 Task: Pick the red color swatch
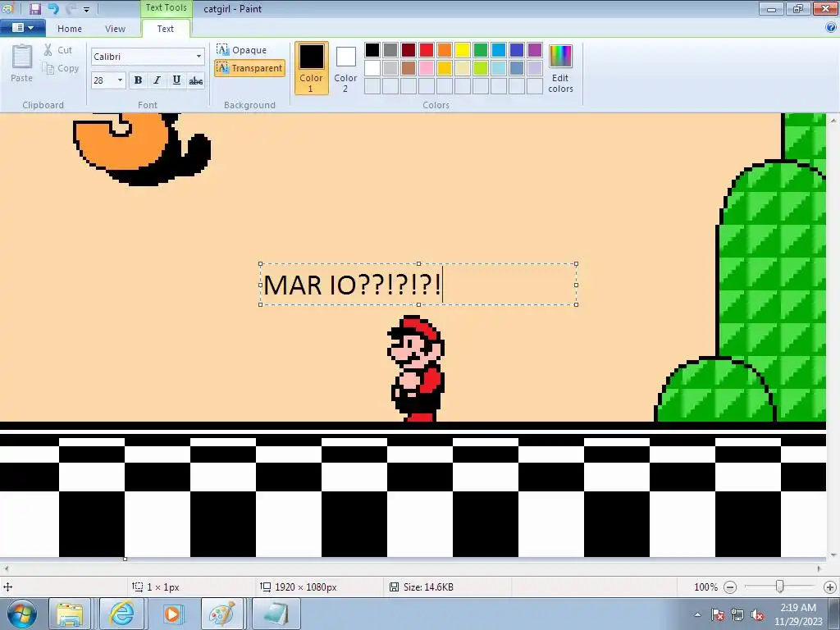pos(427,50)
